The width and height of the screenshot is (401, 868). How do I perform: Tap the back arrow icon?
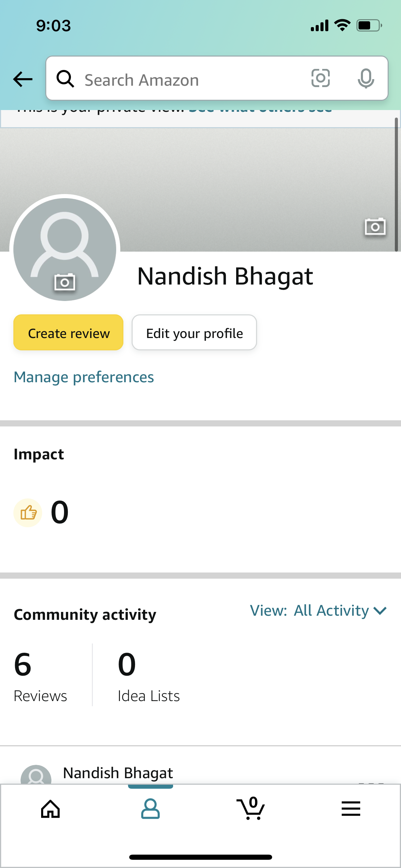tap(23, 79)
